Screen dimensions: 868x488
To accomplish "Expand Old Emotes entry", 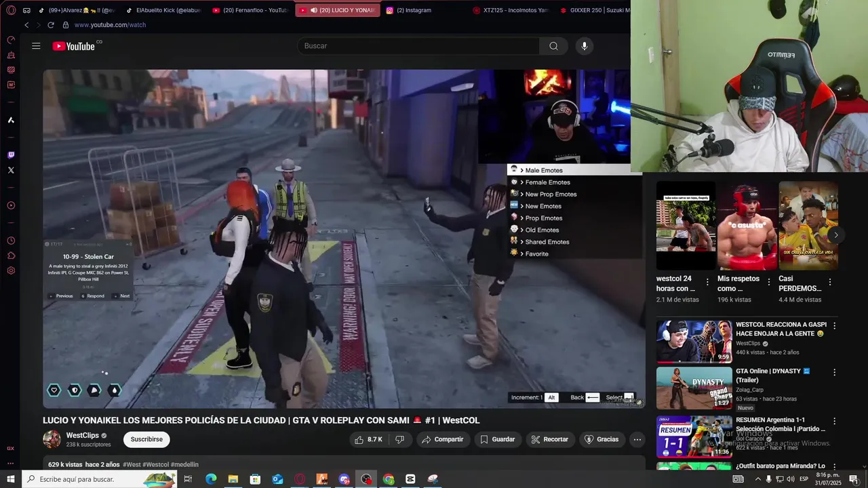I will click(574, 230).
